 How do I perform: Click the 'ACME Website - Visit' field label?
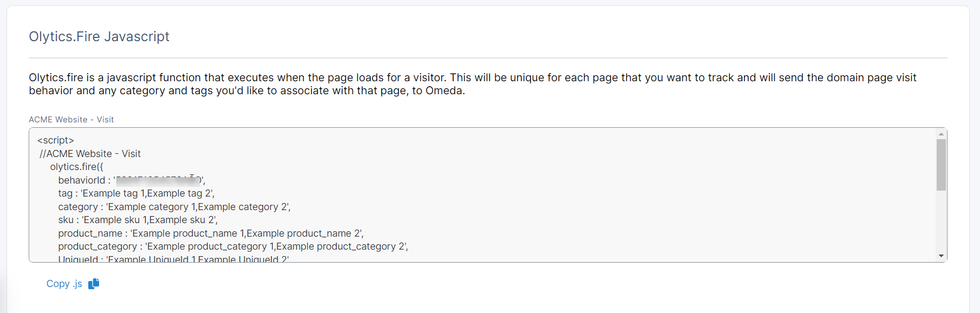click(x=71, y=120)
